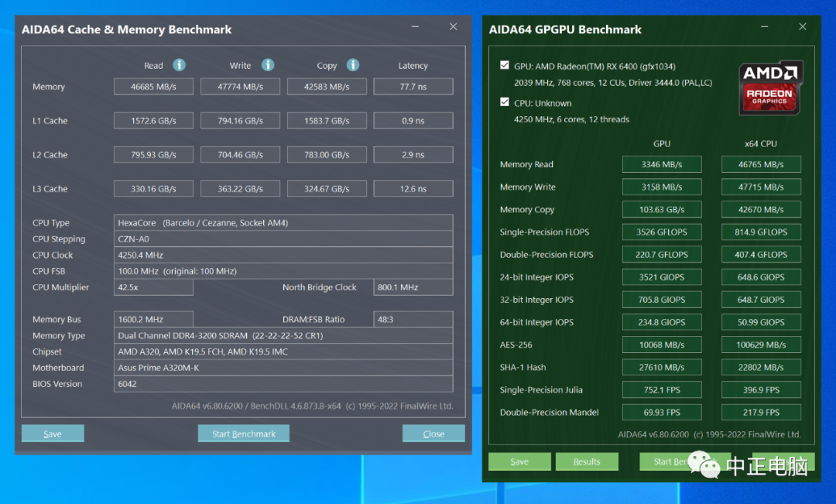Image resolution: width=836 pixels, height=504 pixels.
Task: Close the Cache & Memory Benchmark window with X
Action: click(453, 26)
